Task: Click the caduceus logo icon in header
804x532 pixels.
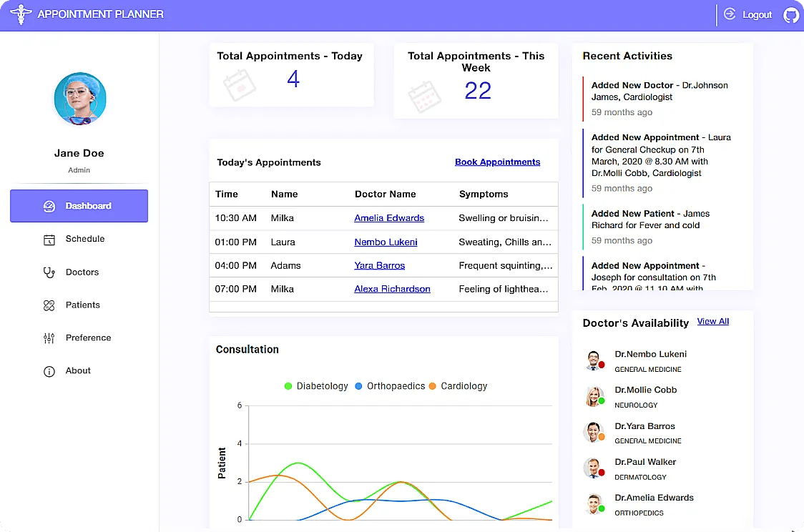Action: [21, 14]
